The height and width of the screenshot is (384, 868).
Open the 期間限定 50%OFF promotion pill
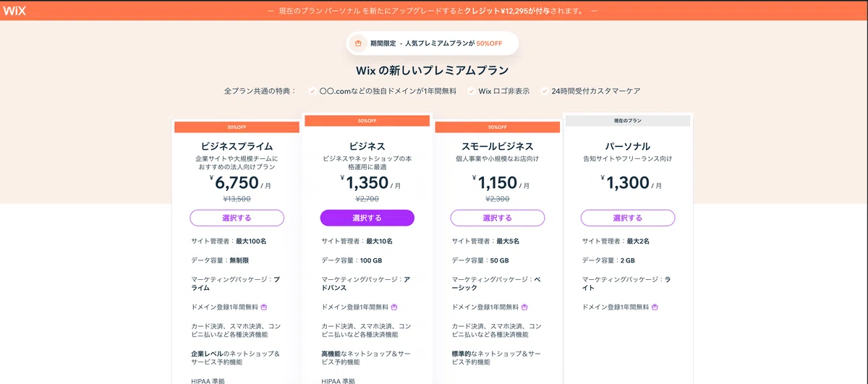[433, 43]
